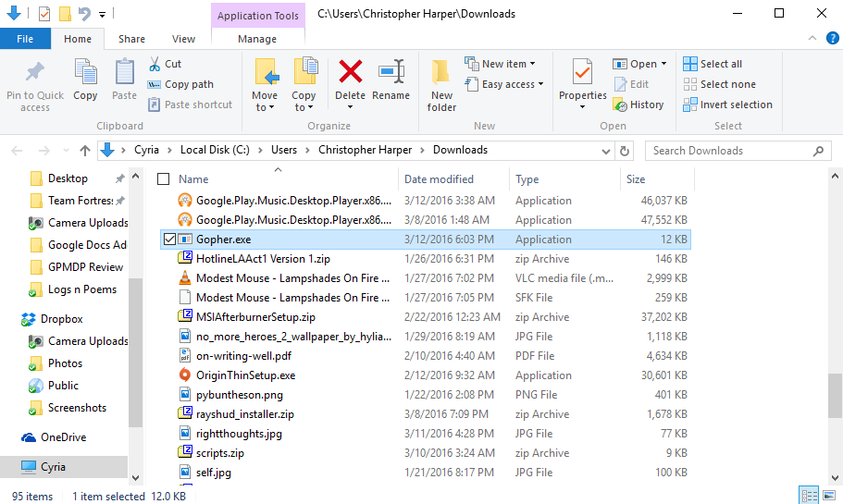This screenshot has height=504, width=843.
Task: Sort by Type column header
Action: tap(527, 179)
